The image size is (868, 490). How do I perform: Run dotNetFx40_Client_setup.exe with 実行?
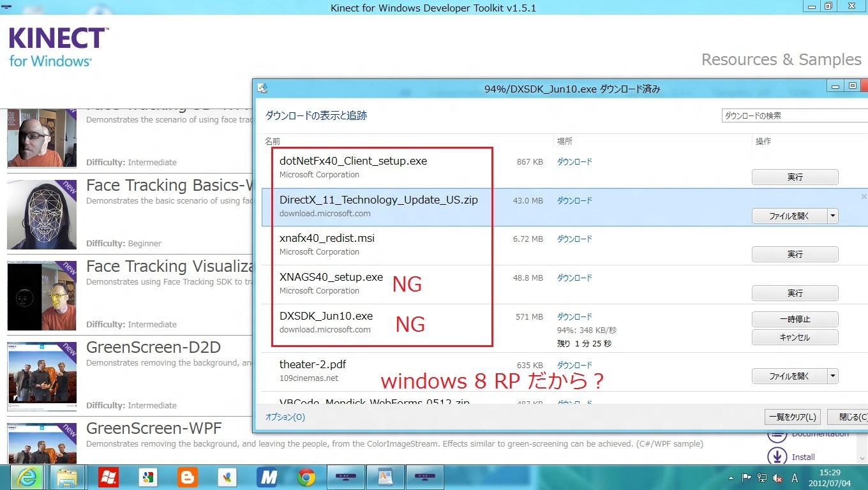pyautogui.click(x=795, y=177)
